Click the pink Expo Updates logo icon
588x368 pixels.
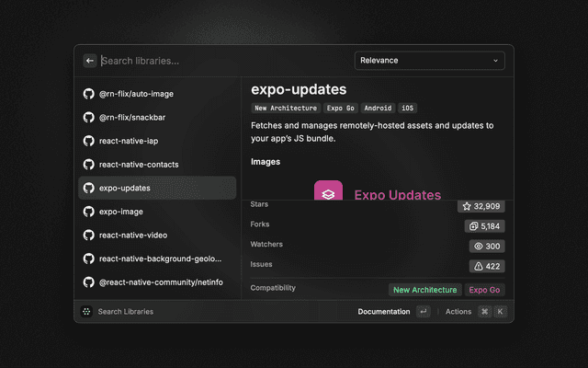[x=328, y=194]
